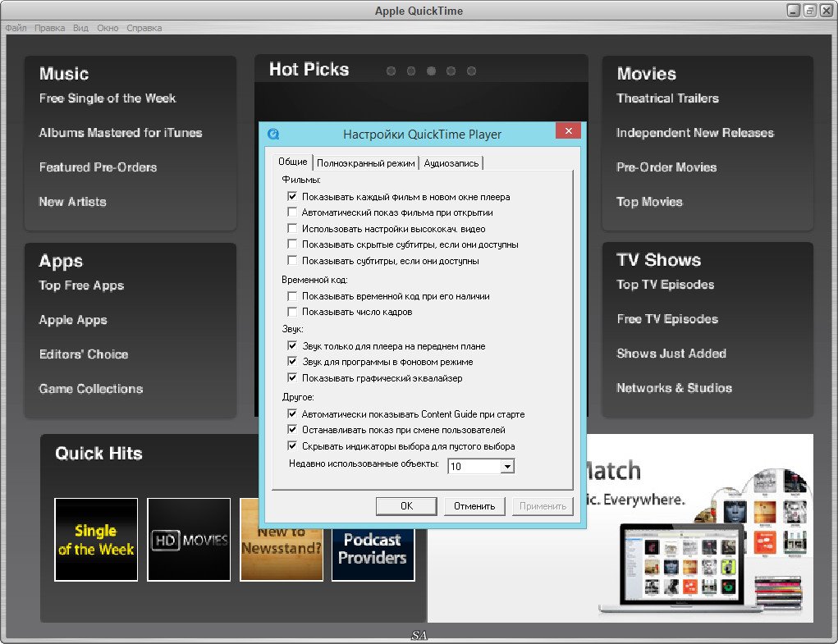Image resolution: width=838 pixels, height=644 pixels.
Task: Close the Apple QuickTime main window
Action: click(x=827, y=10)
